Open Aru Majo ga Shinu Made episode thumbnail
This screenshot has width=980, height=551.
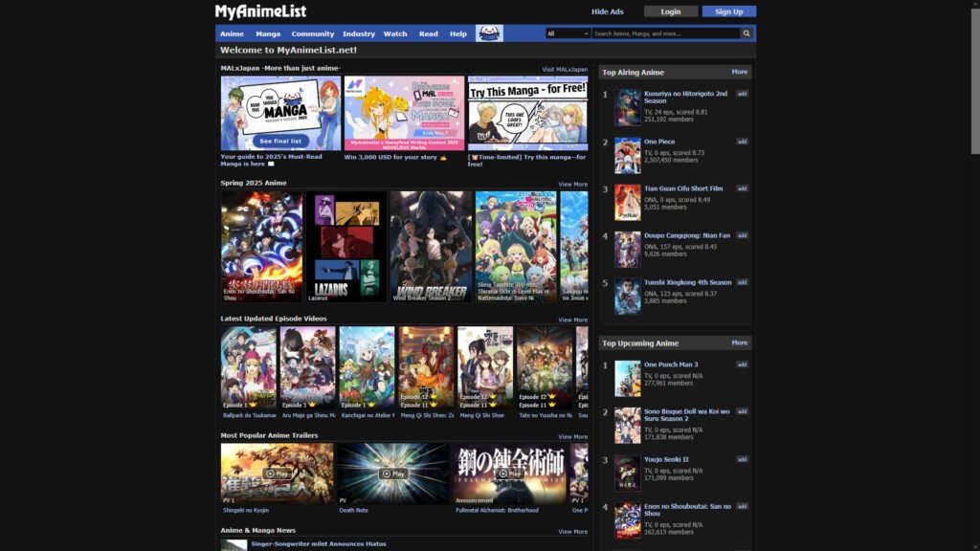[307, 368]
